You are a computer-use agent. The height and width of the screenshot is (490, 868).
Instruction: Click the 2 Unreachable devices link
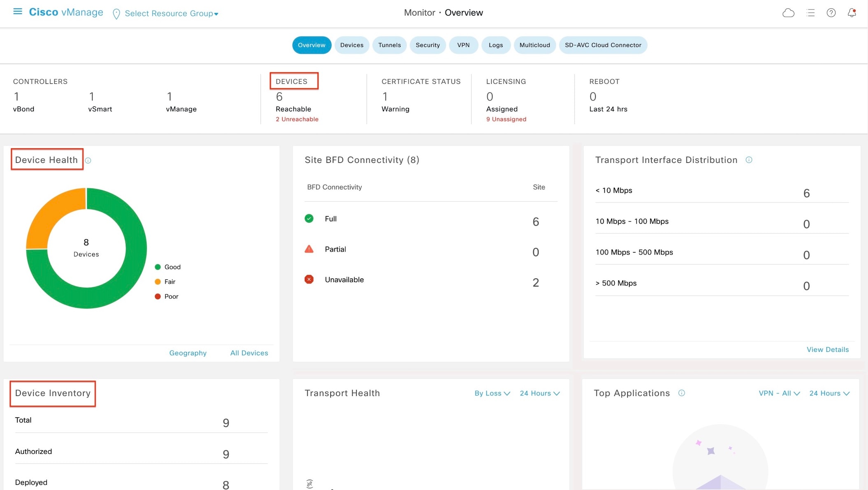[297, 119]
